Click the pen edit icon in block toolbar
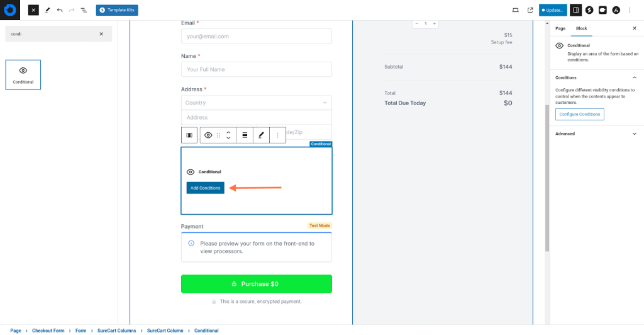The image size is (644, 335). (x=261, y=135)
